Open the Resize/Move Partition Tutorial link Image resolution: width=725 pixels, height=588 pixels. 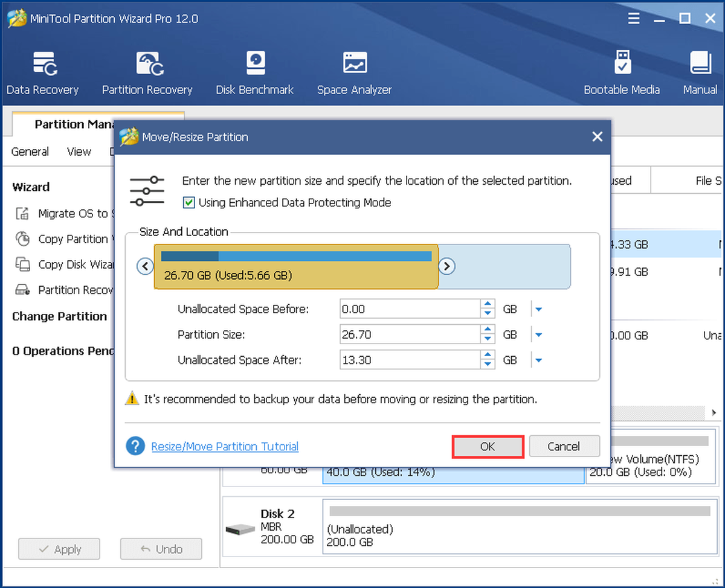coord(225,447)
